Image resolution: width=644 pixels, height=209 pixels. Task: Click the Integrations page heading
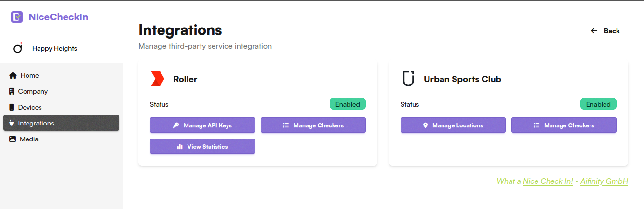pos(180,30)
